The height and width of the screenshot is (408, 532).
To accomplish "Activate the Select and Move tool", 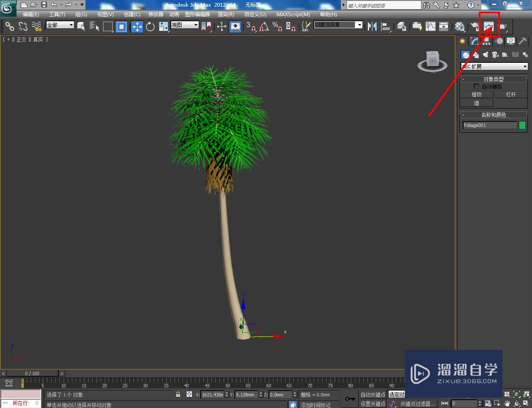I will tap(137, 27).
